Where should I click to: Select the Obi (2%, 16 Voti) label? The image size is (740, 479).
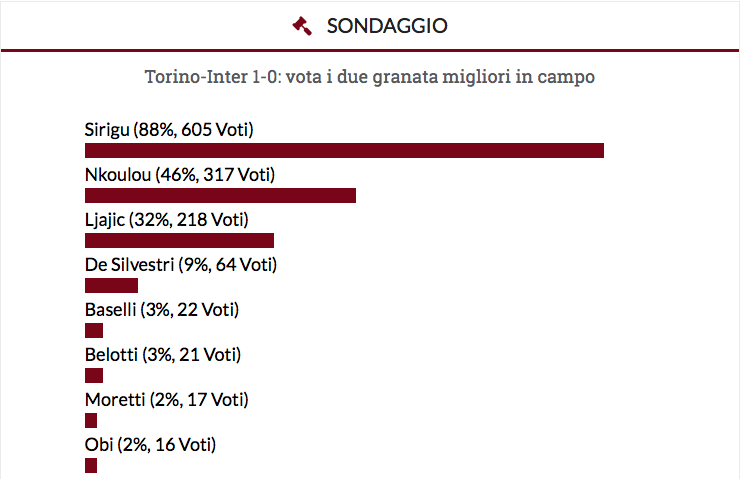tap(151, 445)
